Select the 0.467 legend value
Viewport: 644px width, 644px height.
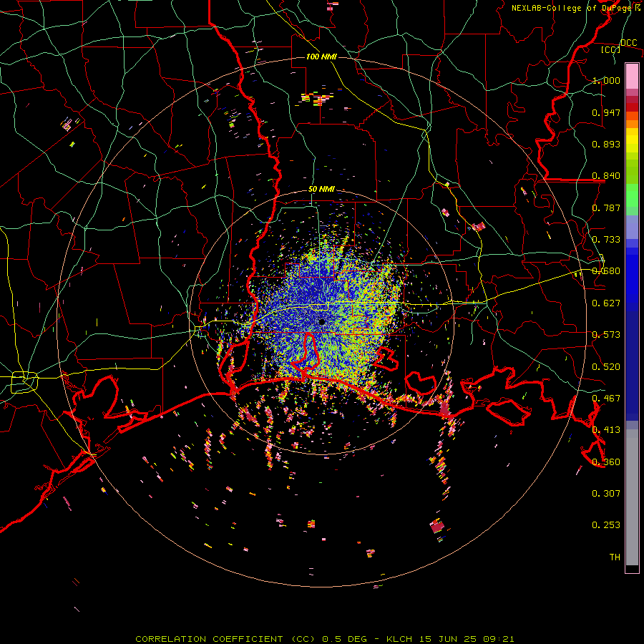(606, 399)
